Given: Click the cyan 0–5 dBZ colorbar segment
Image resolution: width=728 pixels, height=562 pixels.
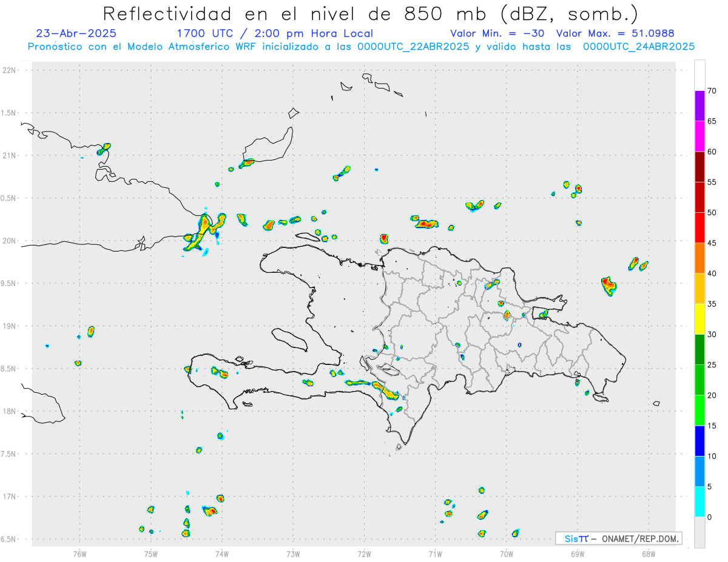Looking at the screenshot, I should (699, 502).
